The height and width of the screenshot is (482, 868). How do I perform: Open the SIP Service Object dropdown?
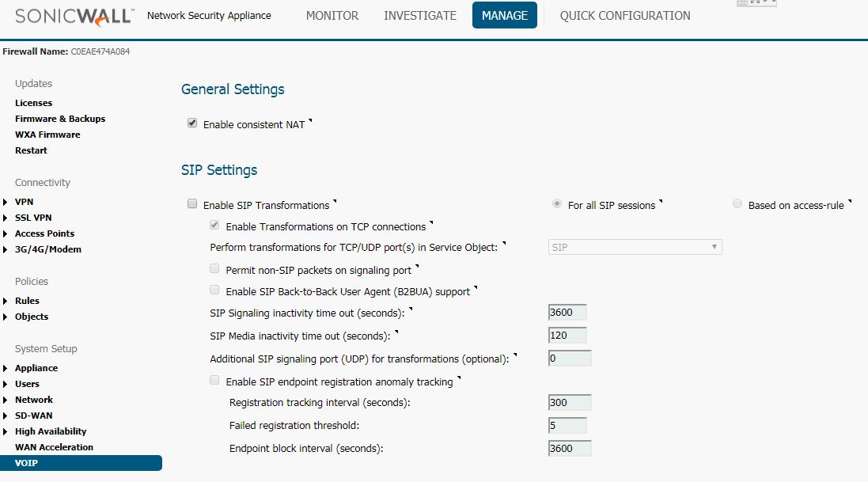635,247
